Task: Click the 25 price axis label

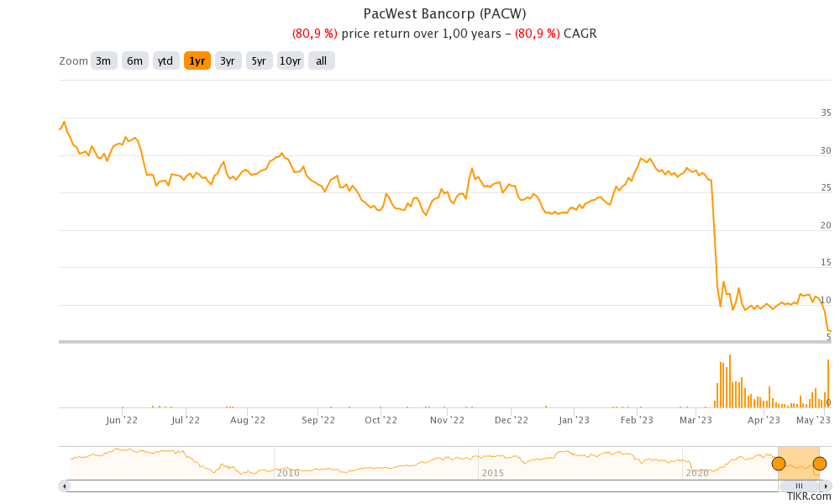Action: (826, 187)
